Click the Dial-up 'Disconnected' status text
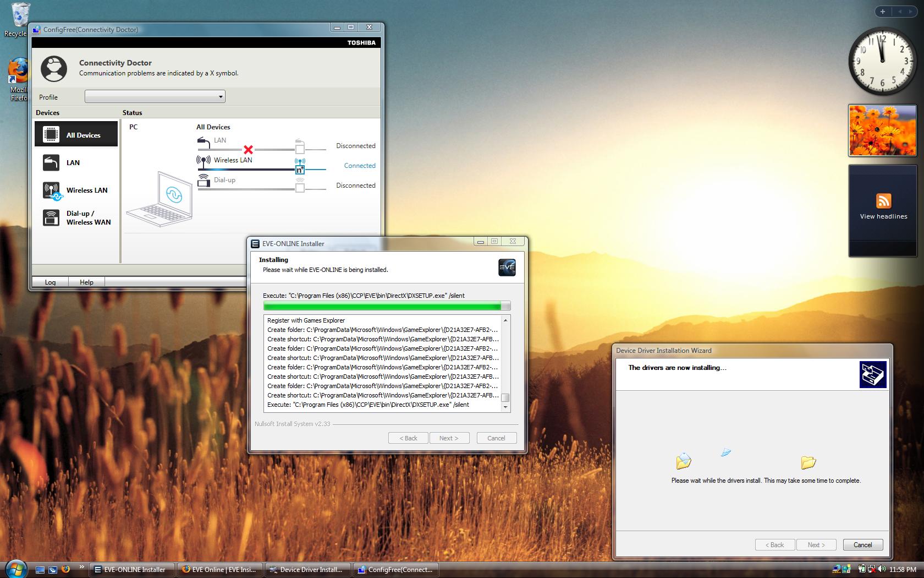The height and width of the screenshot is (578, 924). click(356, 186)
